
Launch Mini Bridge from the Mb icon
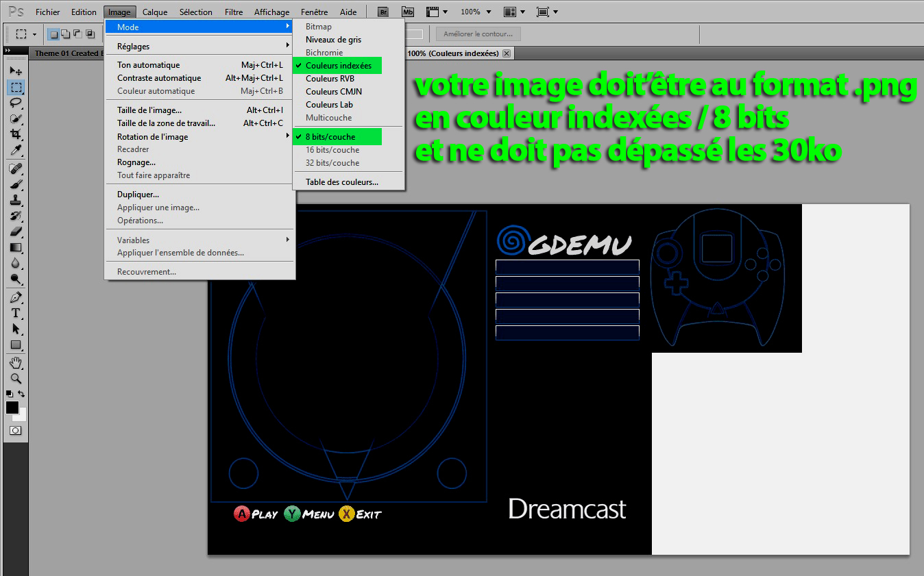click(x=408, y=12)
